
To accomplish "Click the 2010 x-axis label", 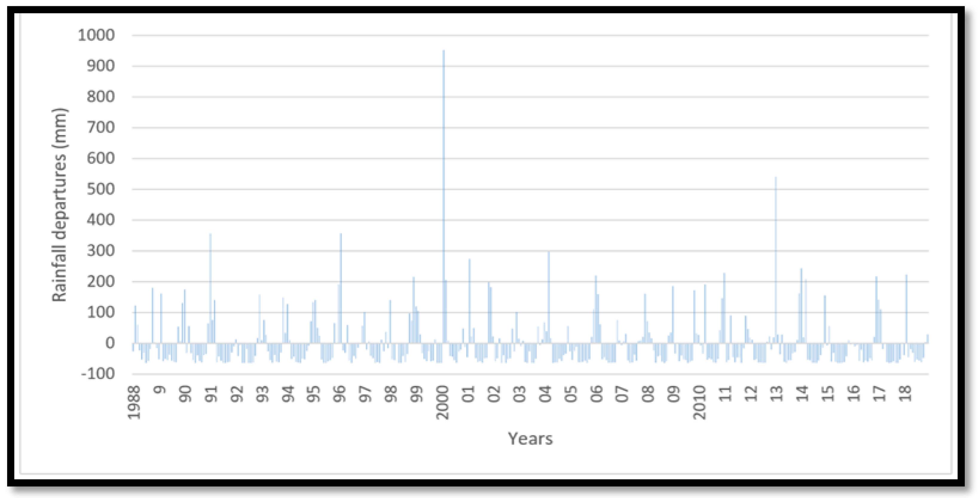I will pyautogui.click(x=699, y=403).
